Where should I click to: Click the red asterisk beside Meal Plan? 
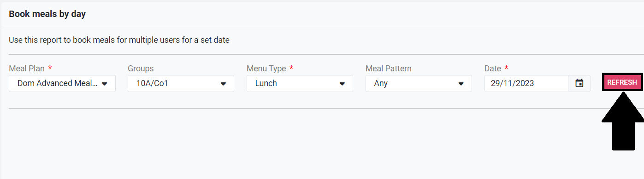pyautogui.click(x=50, y=68)
